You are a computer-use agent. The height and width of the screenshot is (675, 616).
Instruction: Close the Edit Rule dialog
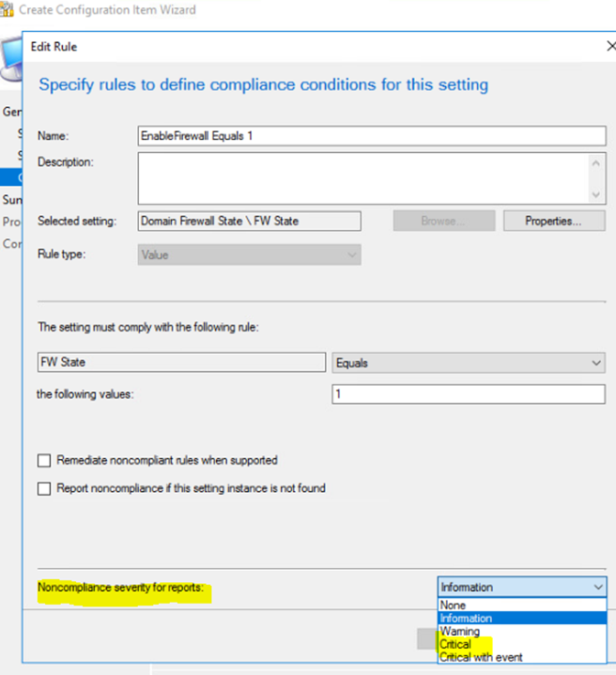pos(611,46)
